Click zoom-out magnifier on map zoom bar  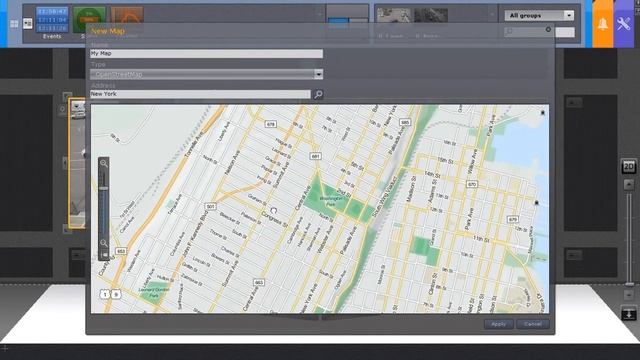104,243
